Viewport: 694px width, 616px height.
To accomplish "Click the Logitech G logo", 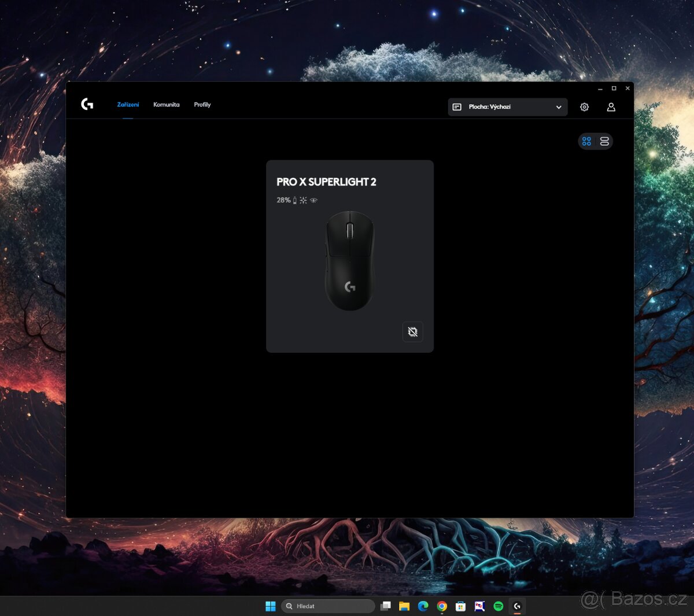I will [87, 105].
